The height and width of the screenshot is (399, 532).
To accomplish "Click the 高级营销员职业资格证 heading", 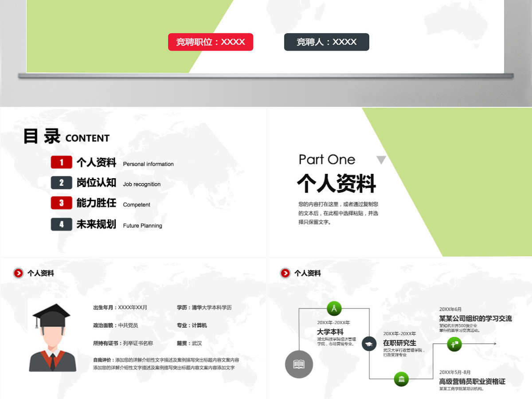I will [x=472, y=381].
